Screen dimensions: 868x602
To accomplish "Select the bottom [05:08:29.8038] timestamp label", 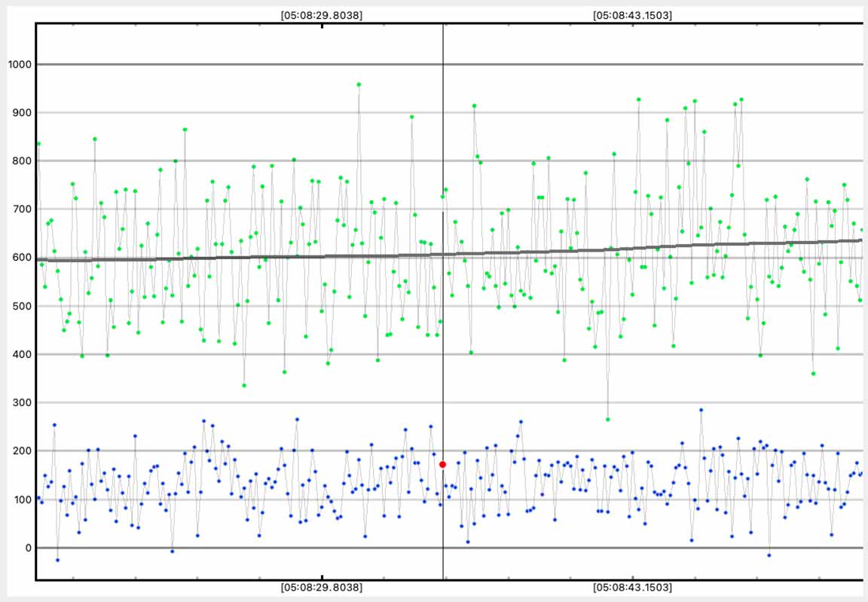I will [x=322, y=587].
